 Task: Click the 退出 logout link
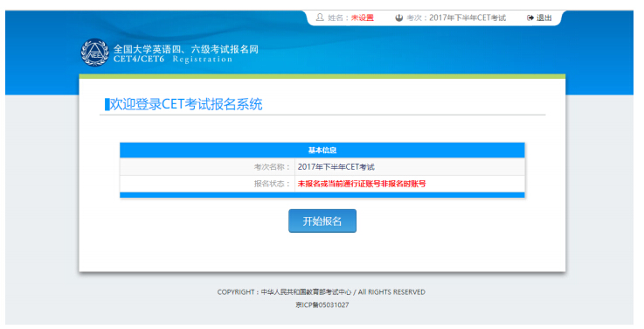click(544, 17)
